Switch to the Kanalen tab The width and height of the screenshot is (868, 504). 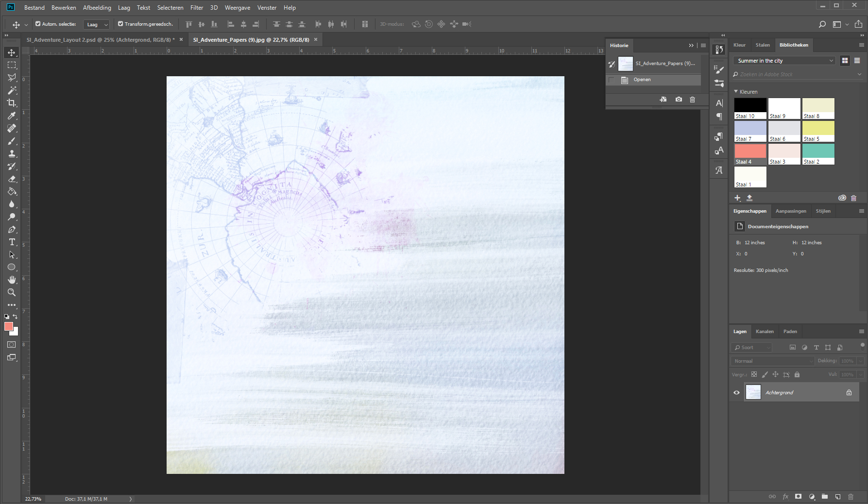pyautogui.click(x=765, y=332)
